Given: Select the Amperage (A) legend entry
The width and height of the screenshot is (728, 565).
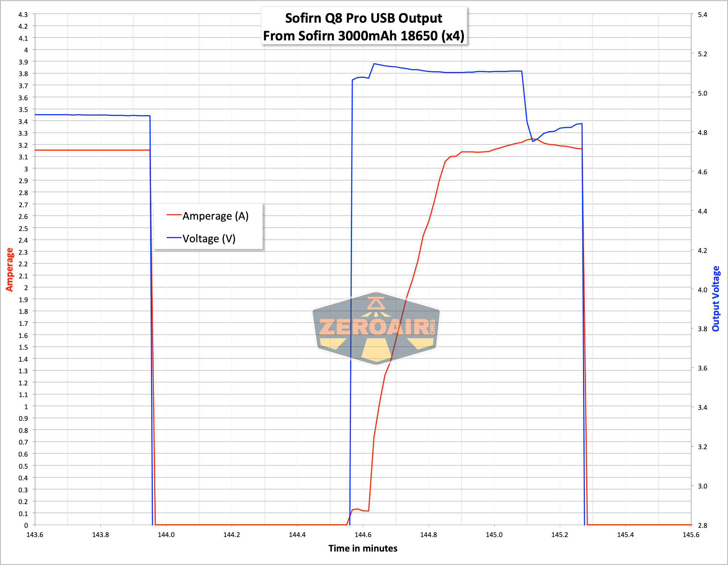Looking at the screenshot, I should pyautogui.click(x=208, y=216).
